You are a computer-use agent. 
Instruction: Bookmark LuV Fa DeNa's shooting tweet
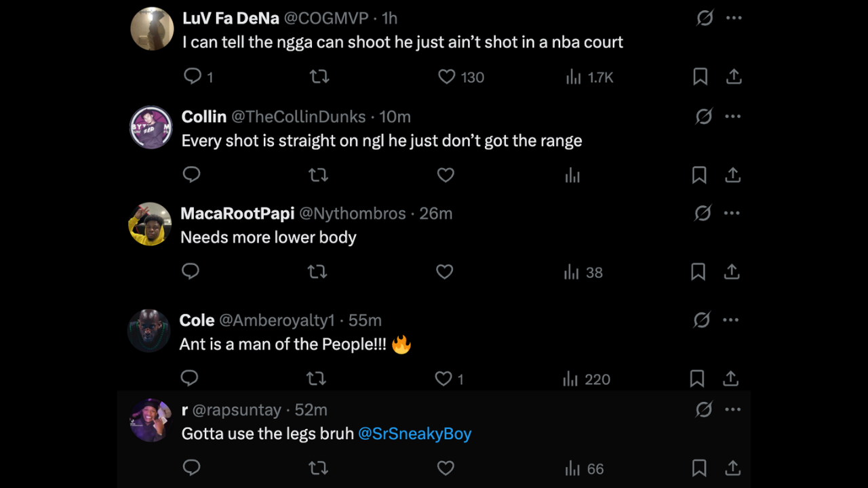[701, 77]
